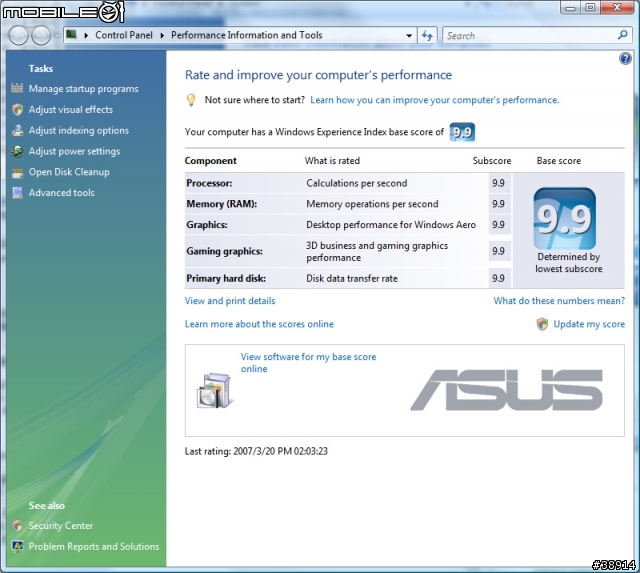Image resolution: width=640 pixels, height=573 pixels.
Task: Open Security Center under See also
Action: pos(60,526)
